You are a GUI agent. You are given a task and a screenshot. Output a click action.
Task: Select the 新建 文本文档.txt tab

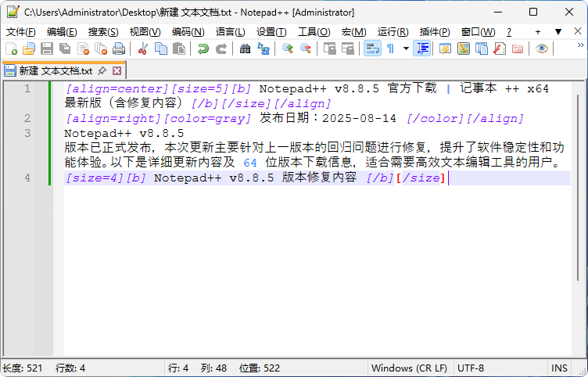(64, 70)
